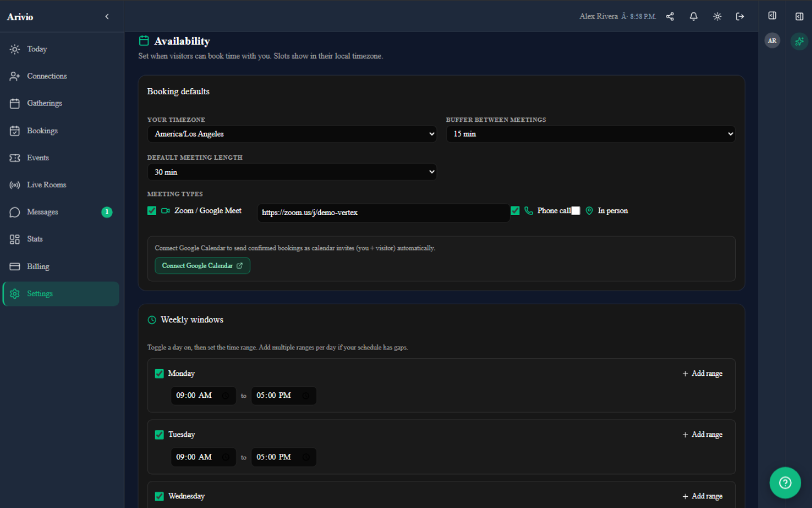Click the green sparkle assistant icon

point(800,41)
